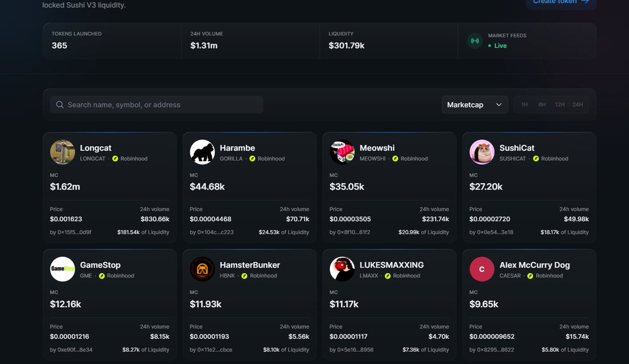Open the HamsterBunker token title
Image resolution: width=629 pixels, height=364 pixels.
point(250,265)
